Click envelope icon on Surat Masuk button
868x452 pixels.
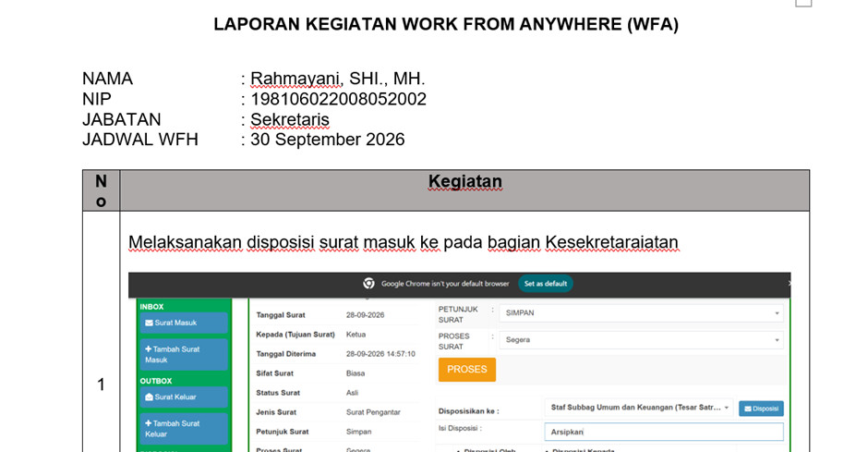pyautogui.click(x=149, y=323)
